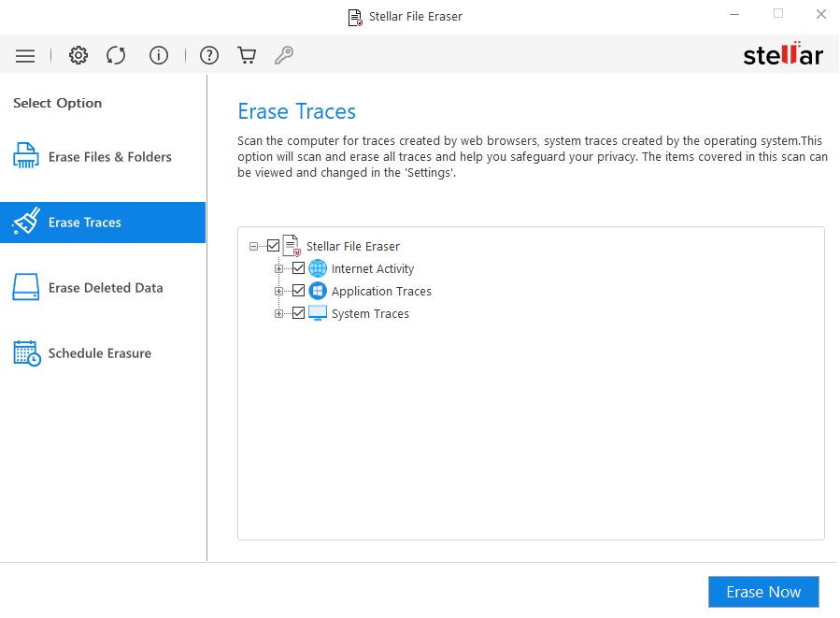
Task: Open the information icon on the toolbar
Action: [x=159, y=55]
